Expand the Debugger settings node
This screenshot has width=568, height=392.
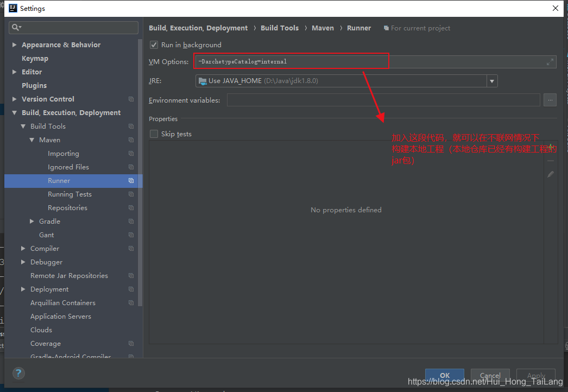click(23, 262)
